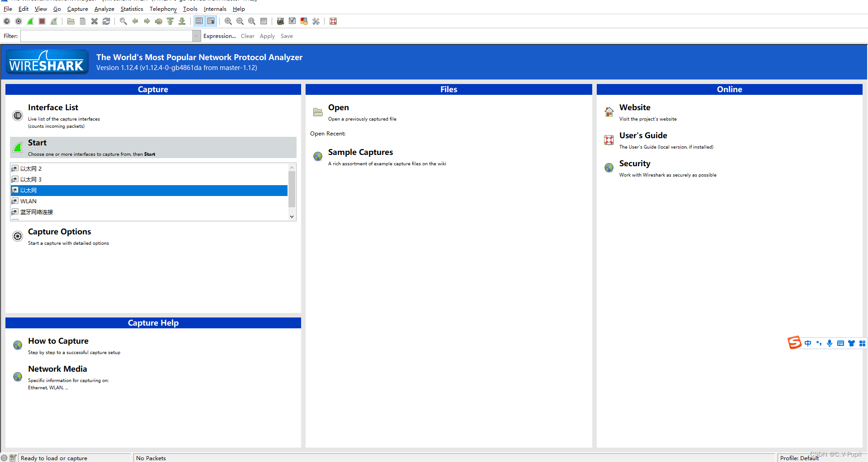Click the Clear filter button
868x462 pixels.
point(248,36)
